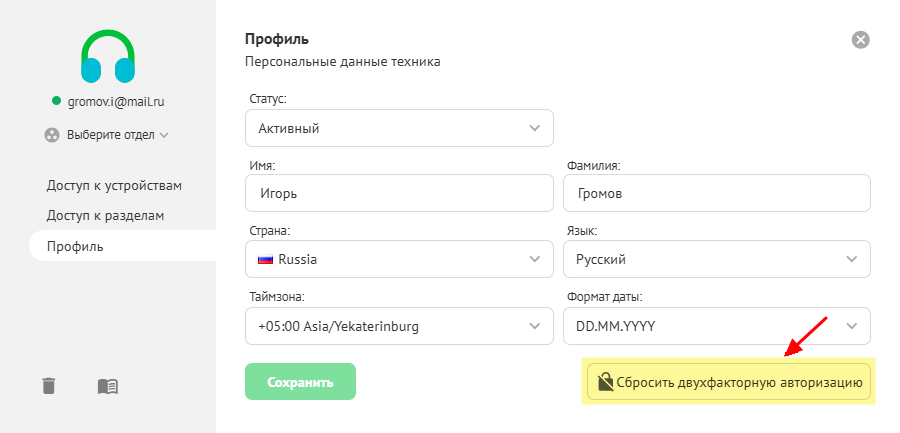The height and width of the screenshot is (433, 900).
Task: Open the Таймзона timezone dropdown
Action: click(399, 326)
